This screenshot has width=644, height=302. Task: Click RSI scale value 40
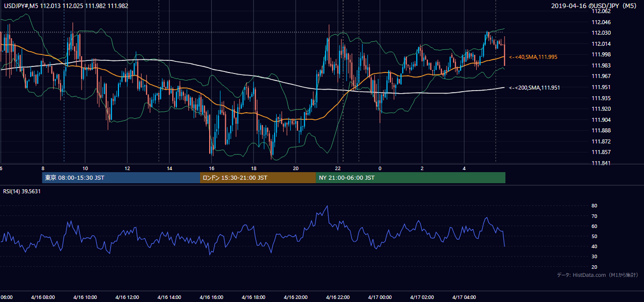pyautogui.click(x=594, y=246)
